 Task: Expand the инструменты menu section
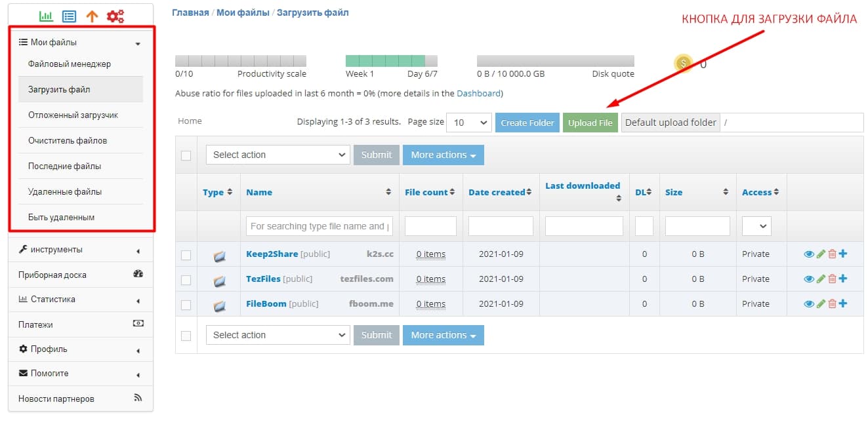tap(81, 250)
